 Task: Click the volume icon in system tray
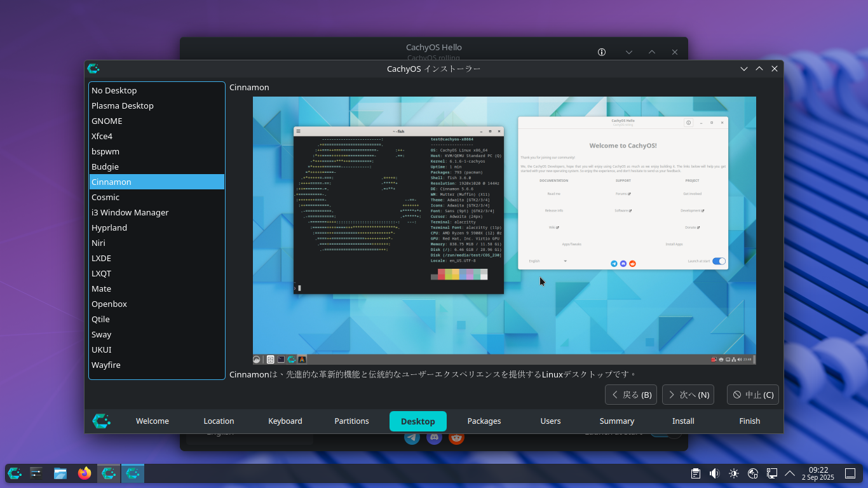coord(714,473)
